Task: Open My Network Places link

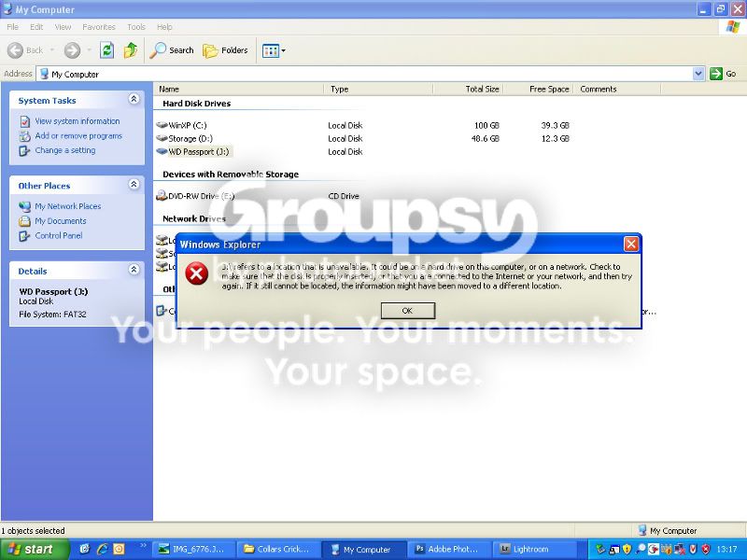Action: [x=67, y=206]
